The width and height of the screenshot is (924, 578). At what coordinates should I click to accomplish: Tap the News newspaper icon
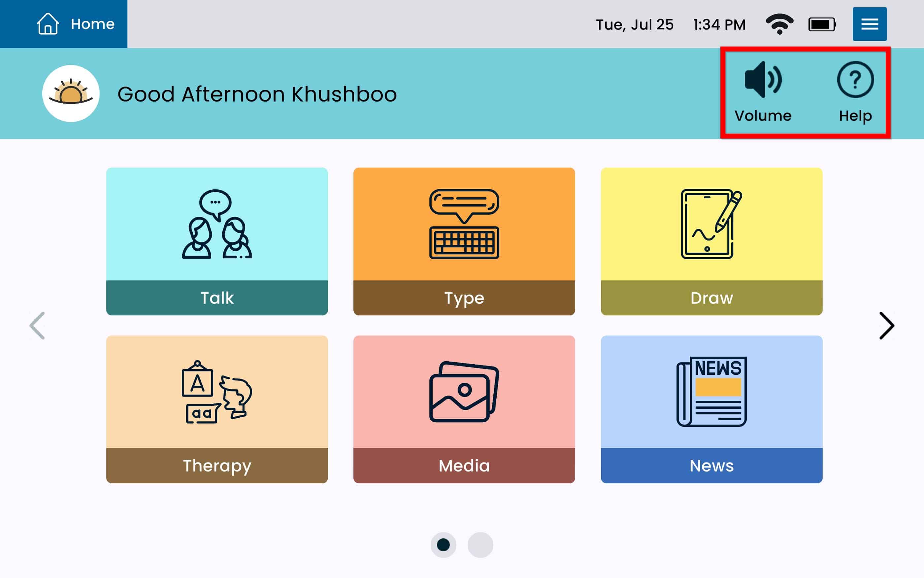[711, 392]
